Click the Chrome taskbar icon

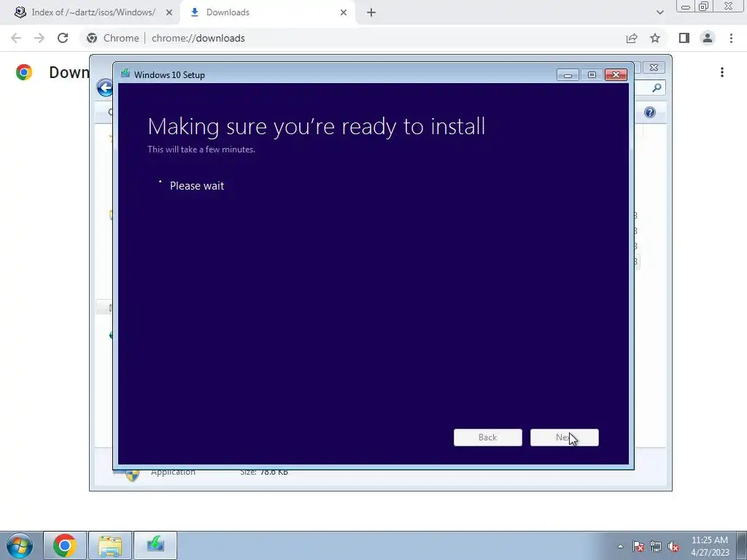[x=65, y=545]
